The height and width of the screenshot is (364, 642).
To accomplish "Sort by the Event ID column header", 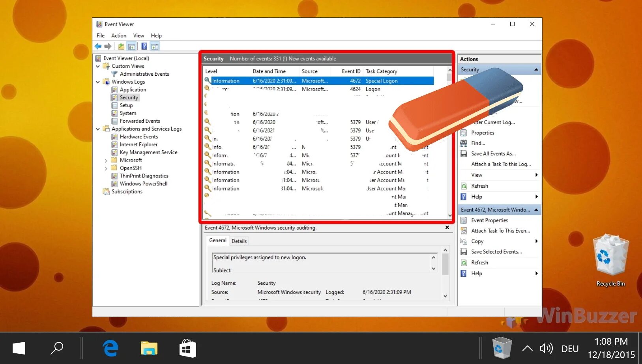I will [346, 71].
